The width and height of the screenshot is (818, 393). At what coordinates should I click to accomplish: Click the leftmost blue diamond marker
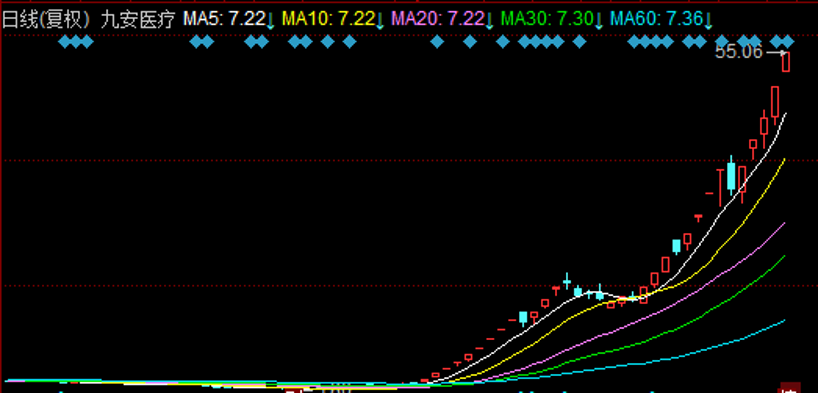pyautogui.click(x=64, y=41)
